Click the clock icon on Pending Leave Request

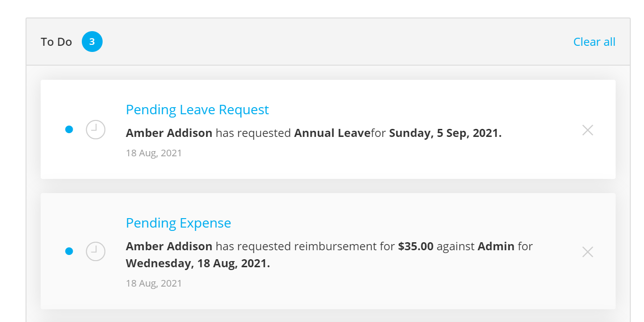click(x=96, y=129)
